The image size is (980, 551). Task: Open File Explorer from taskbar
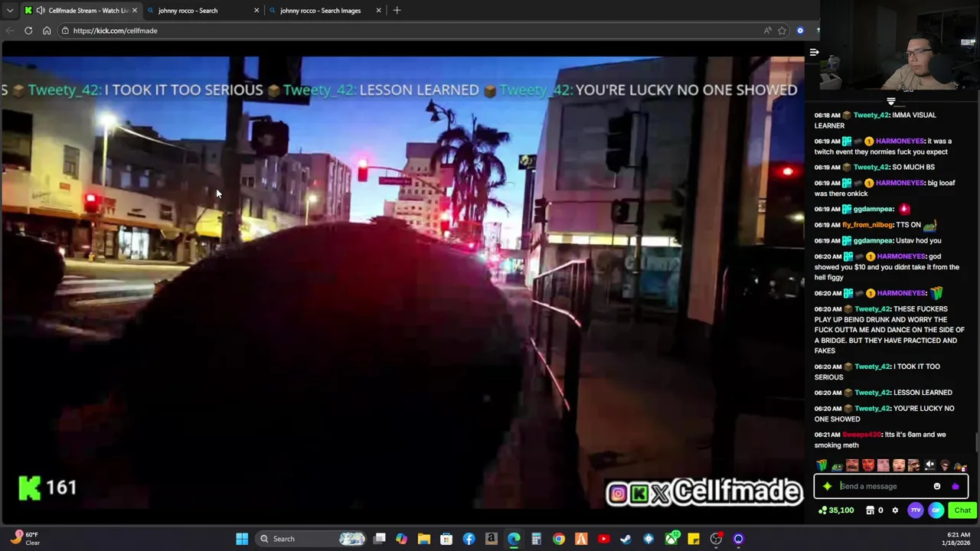point(423,539)
